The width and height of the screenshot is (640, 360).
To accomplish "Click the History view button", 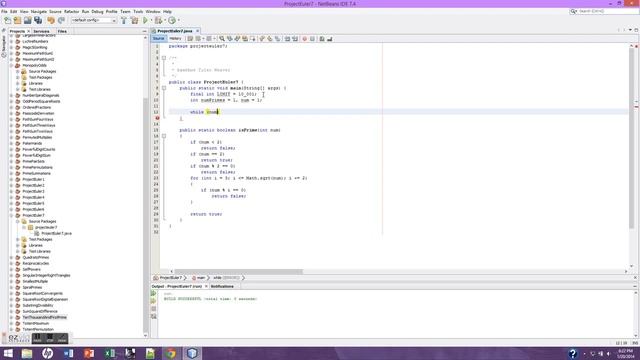I will click(175, 39).
